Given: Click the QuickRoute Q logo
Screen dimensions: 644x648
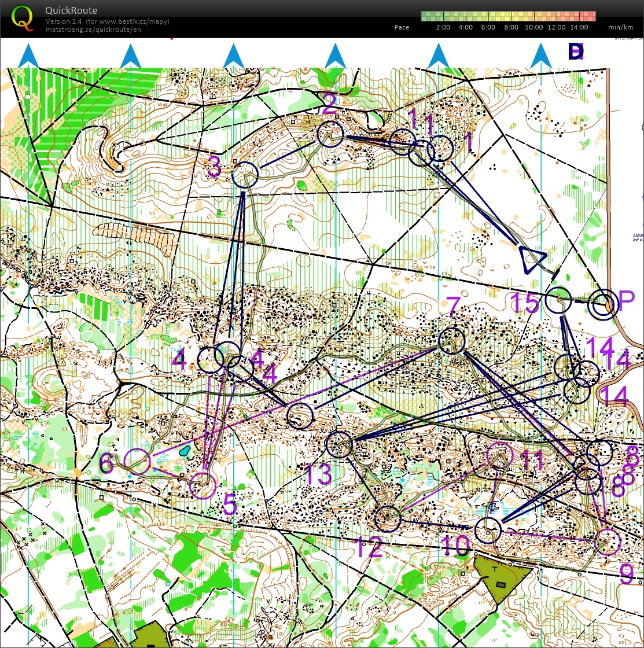Looking at the screenshot, I should 22,18.
